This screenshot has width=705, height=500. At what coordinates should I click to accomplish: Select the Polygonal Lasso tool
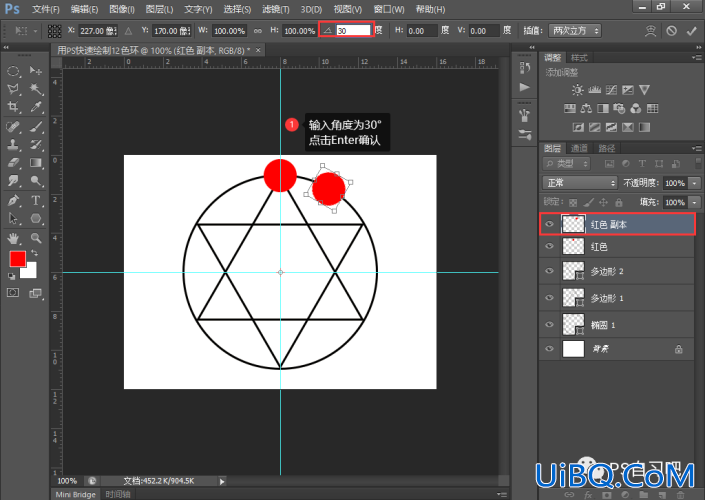tap(13, 89)
